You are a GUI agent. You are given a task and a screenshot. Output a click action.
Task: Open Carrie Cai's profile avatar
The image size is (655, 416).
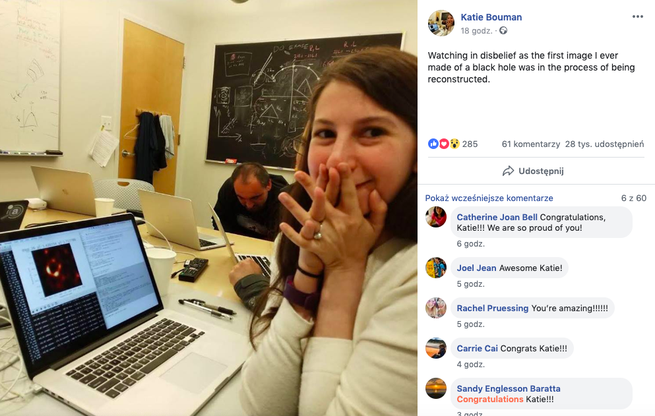tap(436, 348)
